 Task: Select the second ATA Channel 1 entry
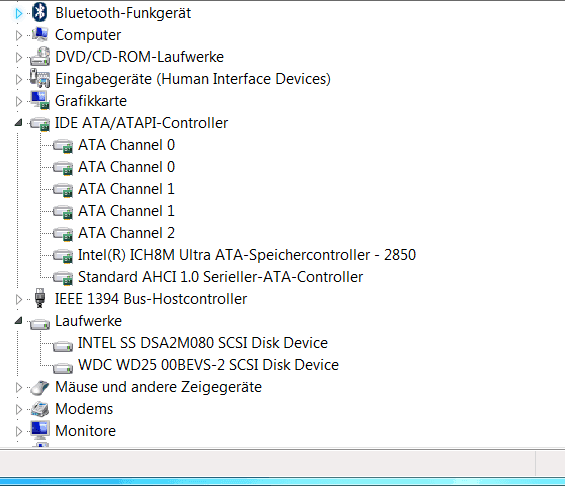[x=126, y=211]
